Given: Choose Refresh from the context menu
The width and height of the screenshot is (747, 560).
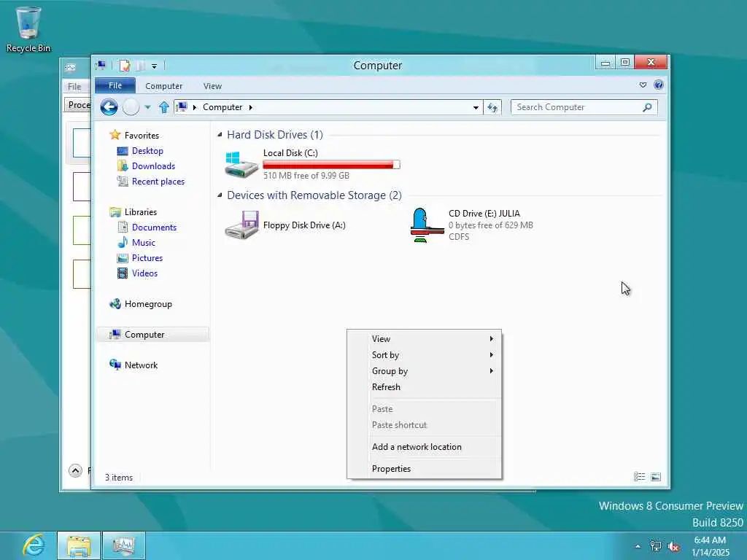Looking at the screenshot, I should click(x=424, y=387).
